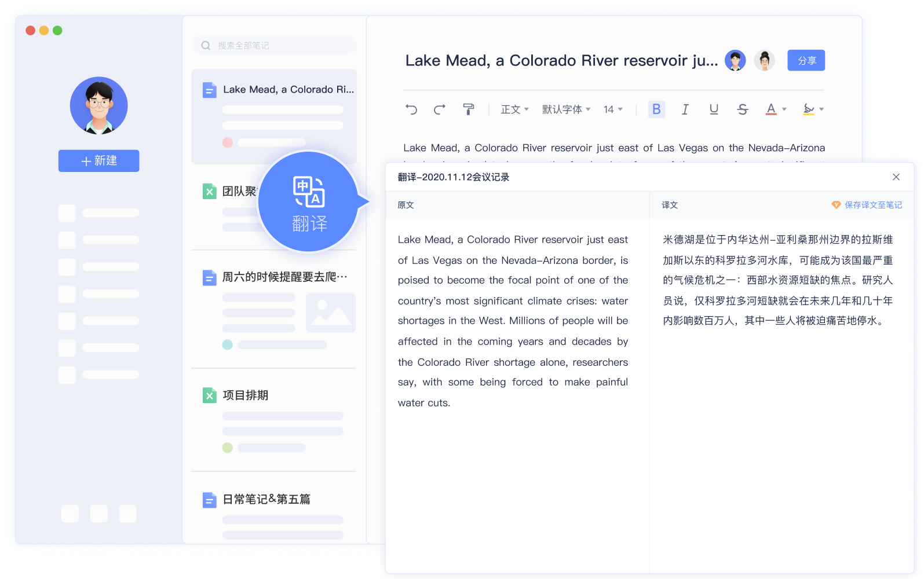924x583 pixels.
Task: Open the 默认字体 font dropdown
Action: pos(566,109)
